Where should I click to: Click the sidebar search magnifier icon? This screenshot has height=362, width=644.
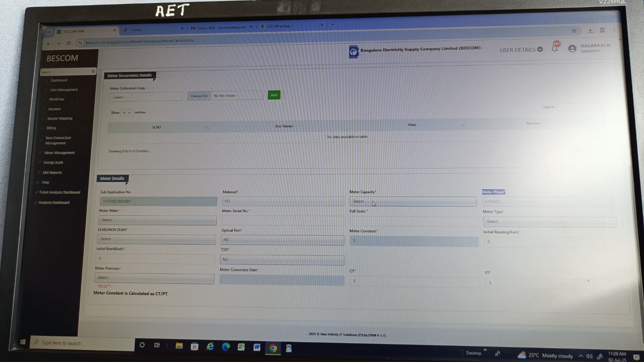click(x=93, y=72)
